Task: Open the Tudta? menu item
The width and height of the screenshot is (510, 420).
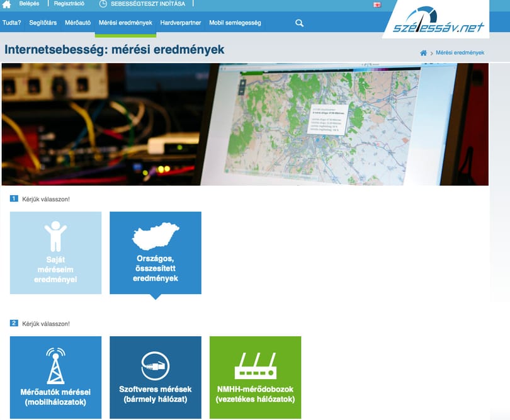Action: tap(11, 23)
